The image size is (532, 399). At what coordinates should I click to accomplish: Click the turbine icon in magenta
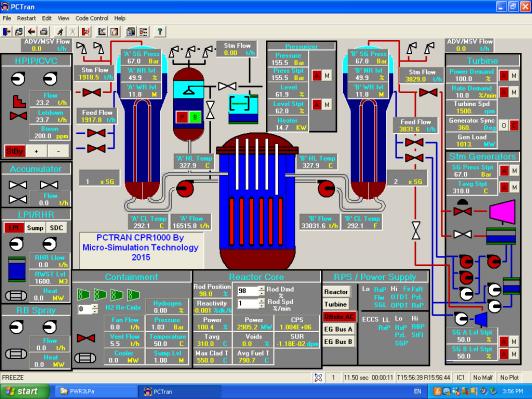(502, 212)
